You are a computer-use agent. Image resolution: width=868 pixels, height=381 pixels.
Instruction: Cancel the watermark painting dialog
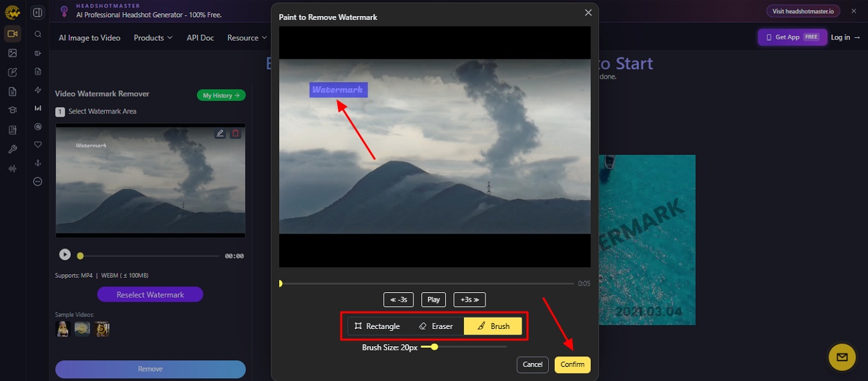pyautogui.click(x=532, y=364)
